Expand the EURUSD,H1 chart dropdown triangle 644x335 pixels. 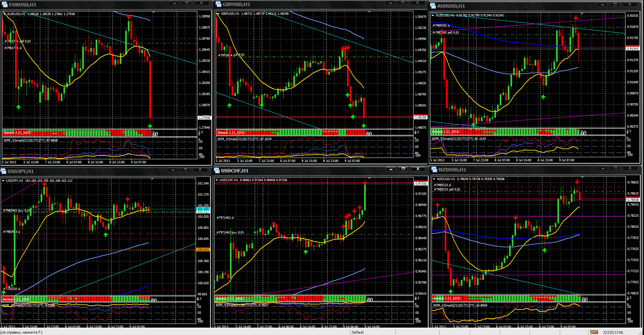tap(4, 14)
